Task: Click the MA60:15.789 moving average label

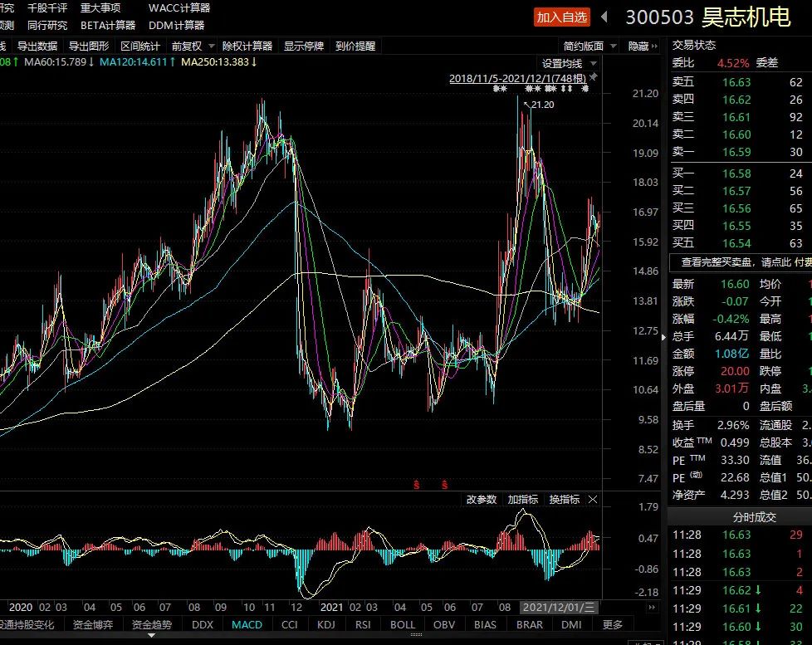Action: tap(56, 61)
